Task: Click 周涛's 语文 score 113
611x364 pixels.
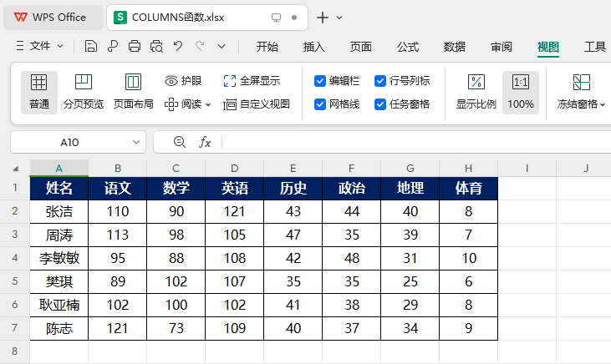Action: pyautogui.click(x=118, y=235)
